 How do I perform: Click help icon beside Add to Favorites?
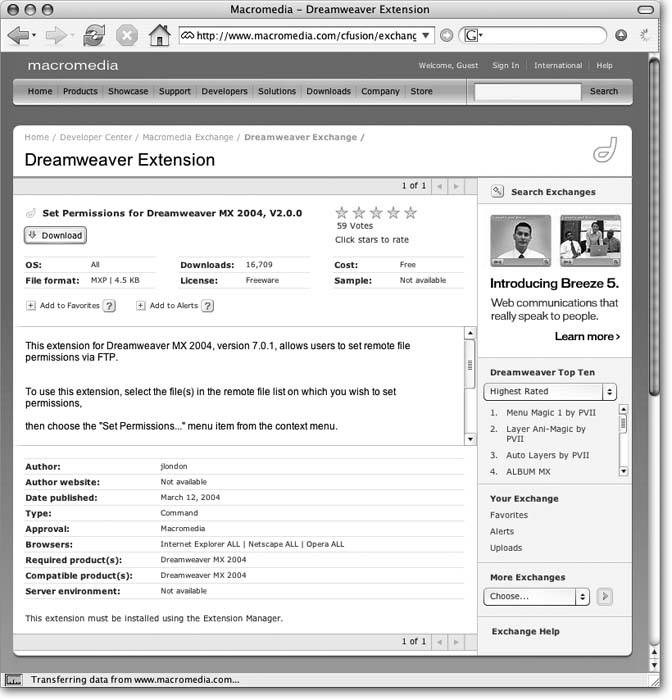coord(110,306)
